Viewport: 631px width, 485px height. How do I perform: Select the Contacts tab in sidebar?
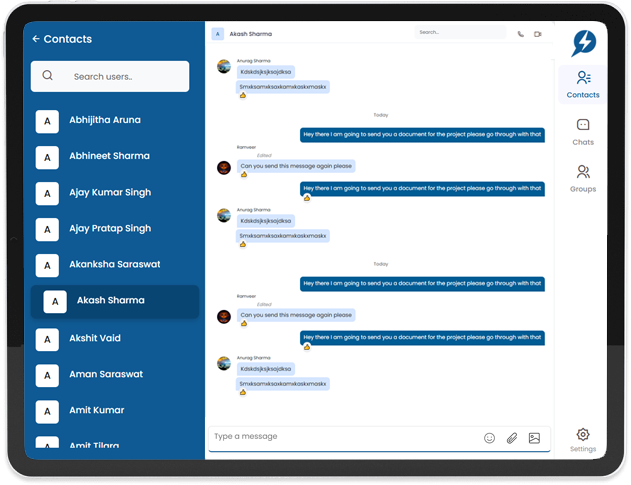click(583, 84)
